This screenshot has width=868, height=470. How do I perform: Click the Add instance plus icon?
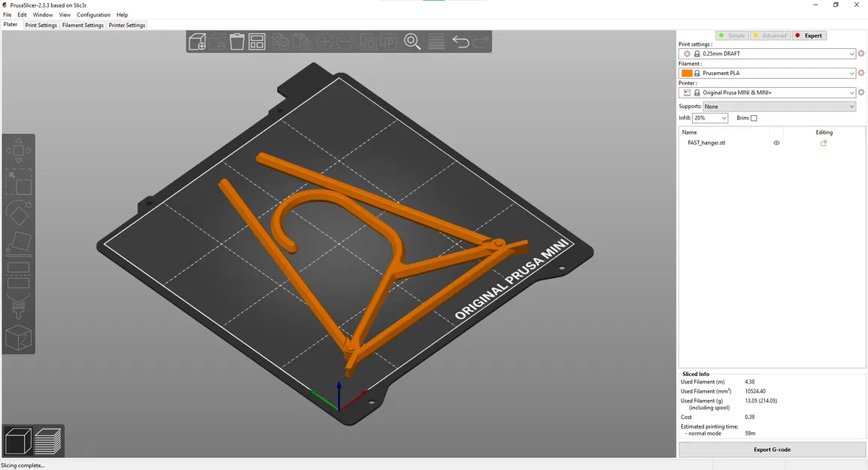[x=324, y=41]
